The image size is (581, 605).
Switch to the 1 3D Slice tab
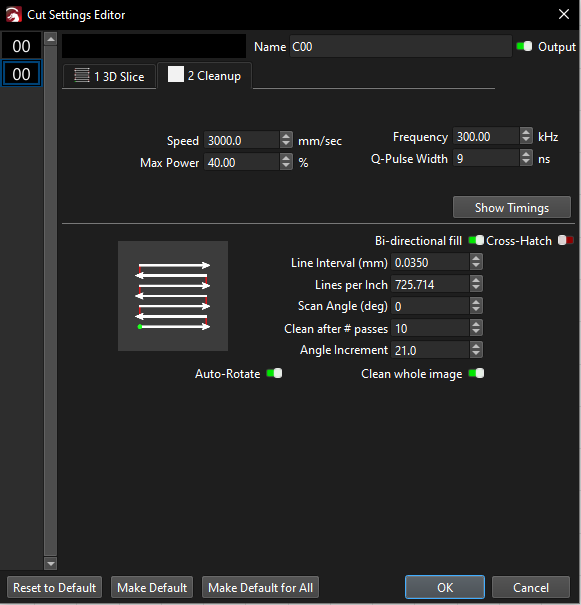click(x=109, y=76)
